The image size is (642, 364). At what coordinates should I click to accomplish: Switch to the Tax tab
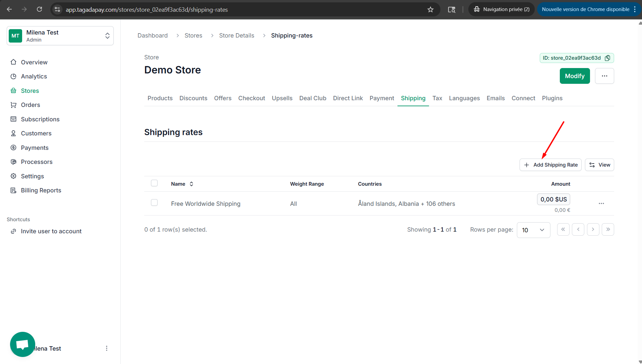[x=437, y=98]
